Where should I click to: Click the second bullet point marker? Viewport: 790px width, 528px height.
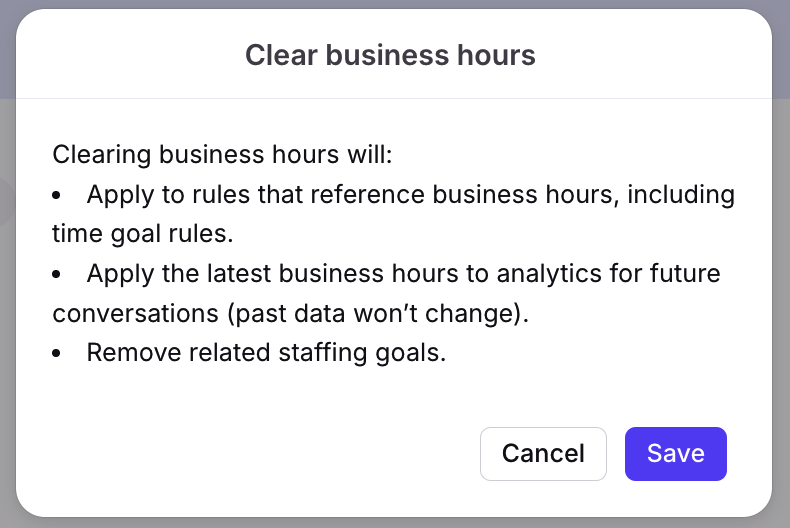[56, 275]
